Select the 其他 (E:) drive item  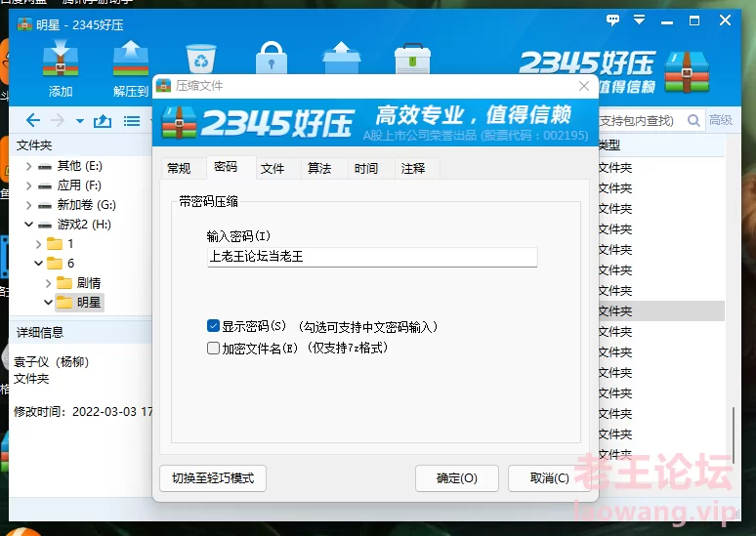click(70, 166)
